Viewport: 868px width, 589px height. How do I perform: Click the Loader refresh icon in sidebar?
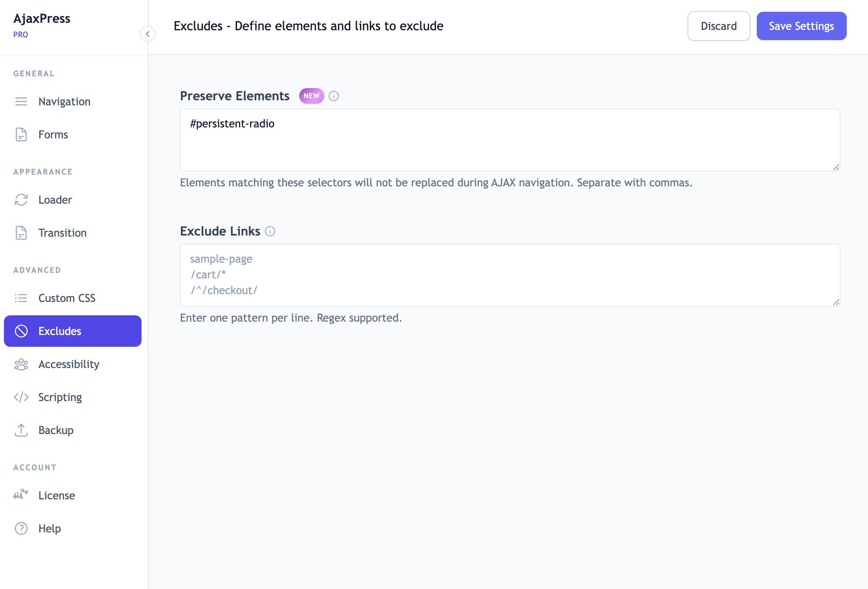pos(21,200)
